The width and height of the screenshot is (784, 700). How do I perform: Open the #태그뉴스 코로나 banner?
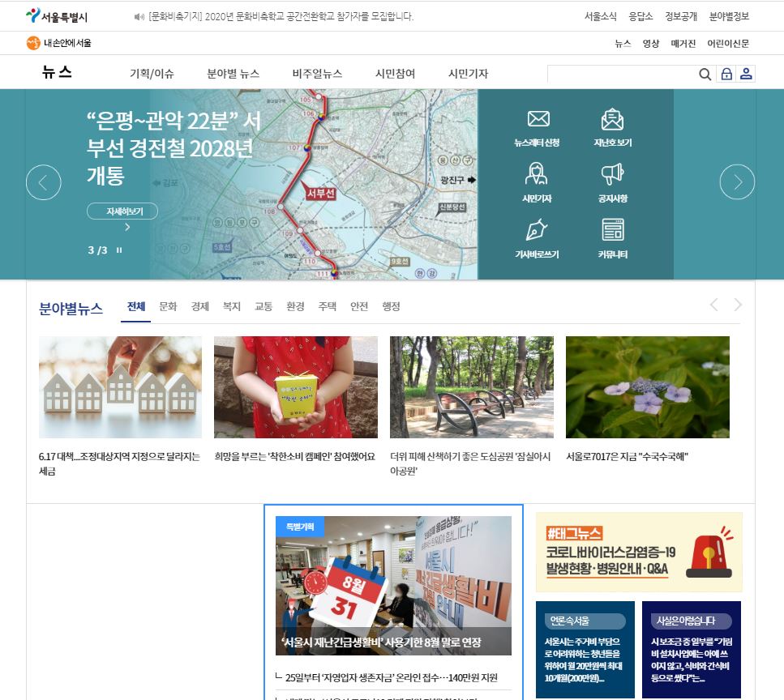(x=639, y=552)
